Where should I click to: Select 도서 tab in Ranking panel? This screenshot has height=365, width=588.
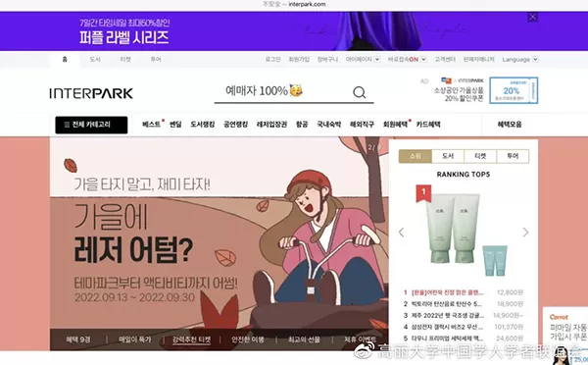(x=448, y=156)
